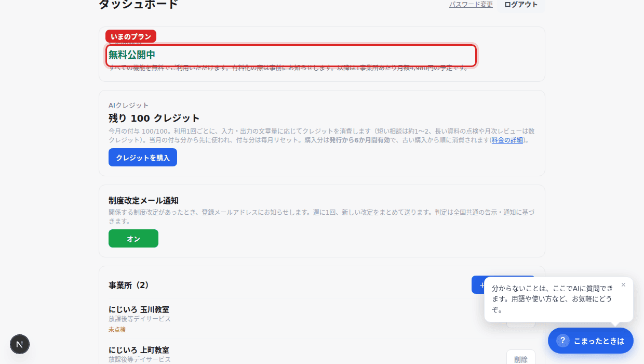Viewport: 644px width, 364px height.
Task: Click the 未点検 status label
Action: [117, 329]
